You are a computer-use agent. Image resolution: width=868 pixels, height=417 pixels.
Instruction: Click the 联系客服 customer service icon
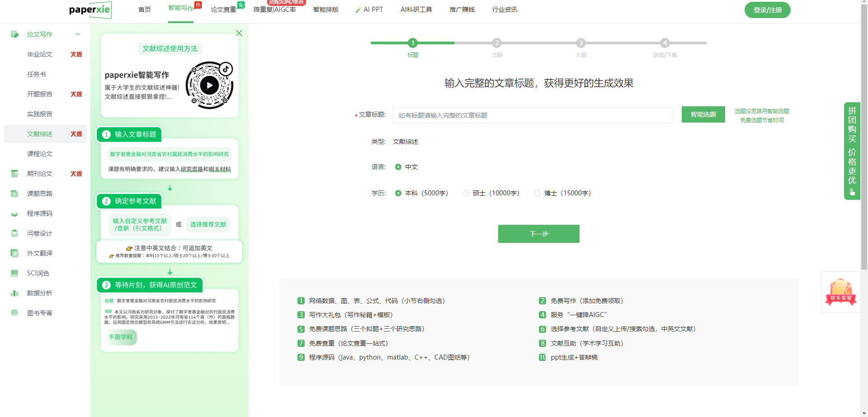841,292
